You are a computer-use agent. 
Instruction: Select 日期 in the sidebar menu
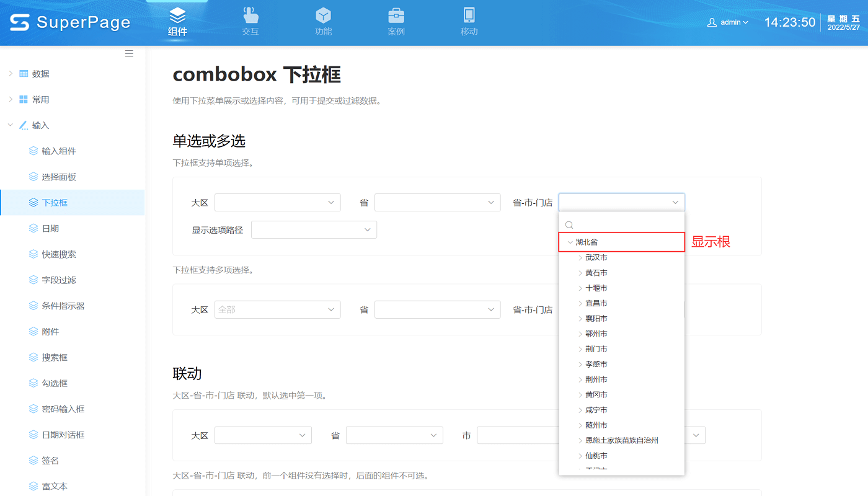51,229
